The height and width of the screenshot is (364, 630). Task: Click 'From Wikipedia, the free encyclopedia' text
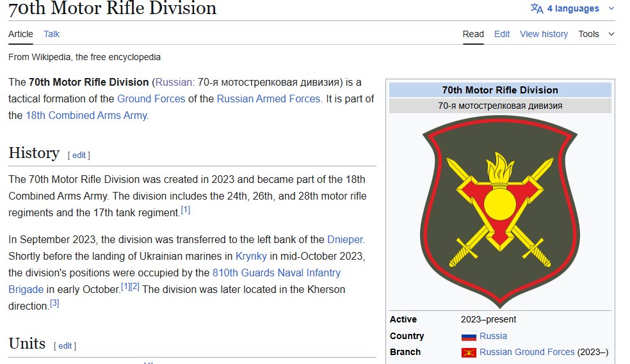[x=85, y=57]
